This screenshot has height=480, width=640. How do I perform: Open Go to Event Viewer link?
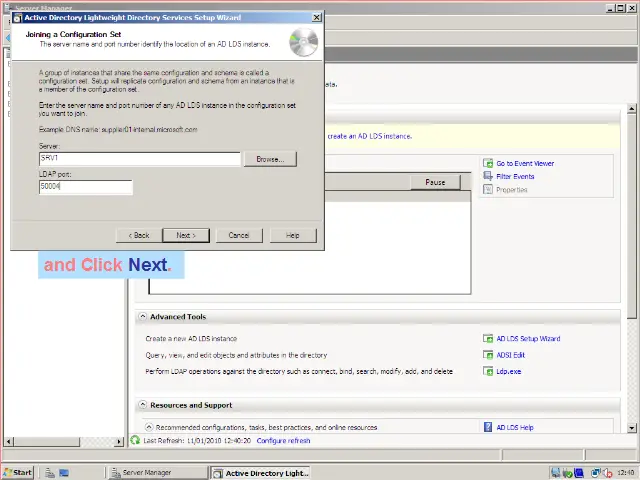[x=525, y=163]
